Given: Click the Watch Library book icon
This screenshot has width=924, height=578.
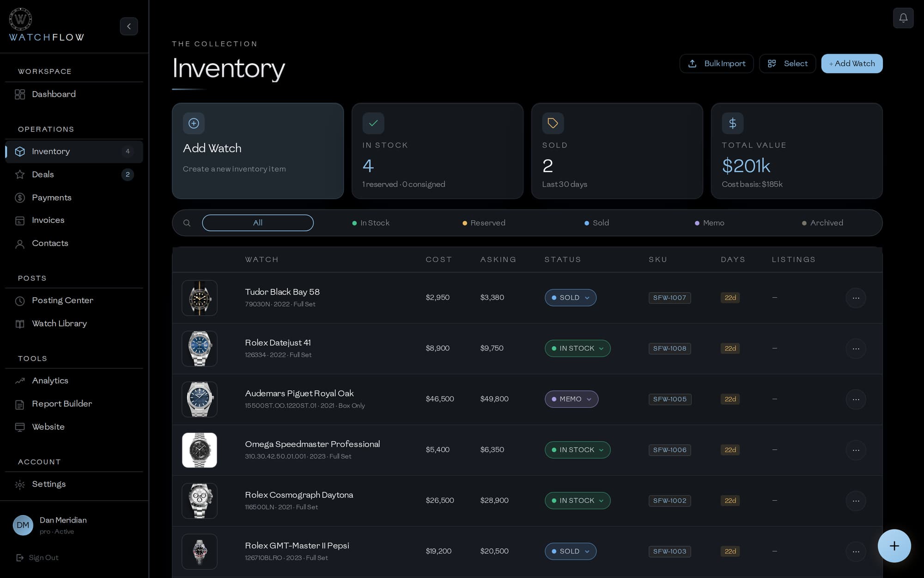Looking at the screenshot, I should point(20,324).
